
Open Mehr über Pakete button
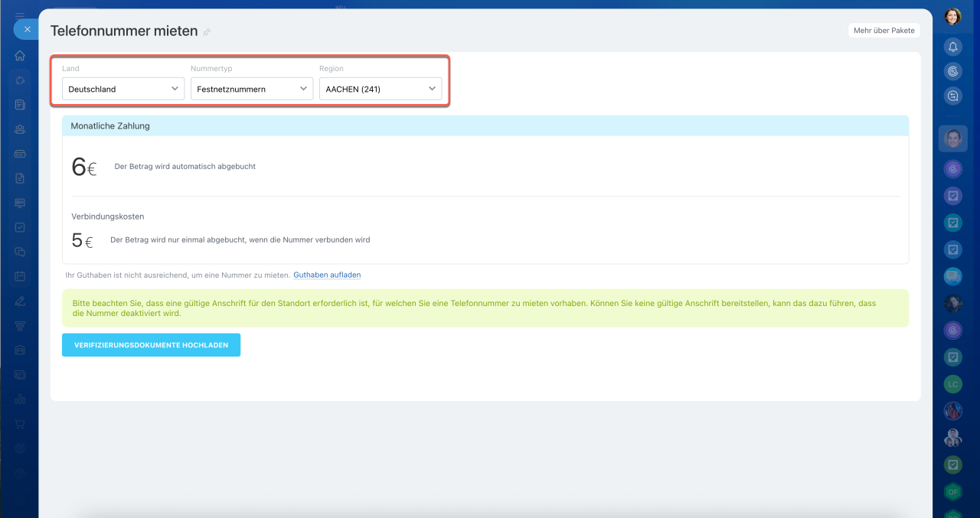(x=883, y=31)
